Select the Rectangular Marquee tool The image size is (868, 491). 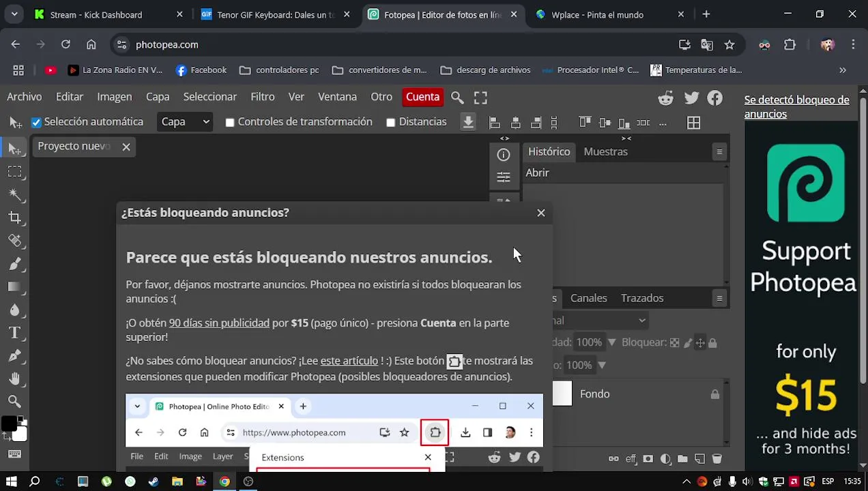coord(14,171)
